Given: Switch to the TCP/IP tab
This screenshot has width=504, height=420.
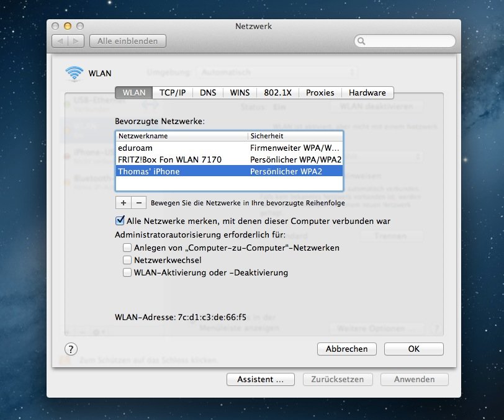Looking at the screenshot, I should tap(173, 92).
